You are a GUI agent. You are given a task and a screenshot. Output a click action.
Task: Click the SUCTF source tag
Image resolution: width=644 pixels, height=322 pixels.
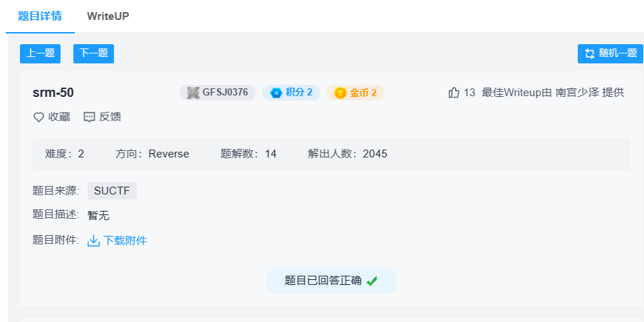click(112, 191)
